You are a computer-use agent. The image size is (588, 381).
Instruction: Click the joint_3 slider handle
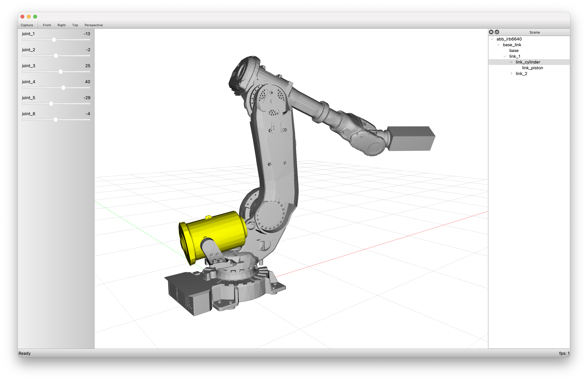61,72
